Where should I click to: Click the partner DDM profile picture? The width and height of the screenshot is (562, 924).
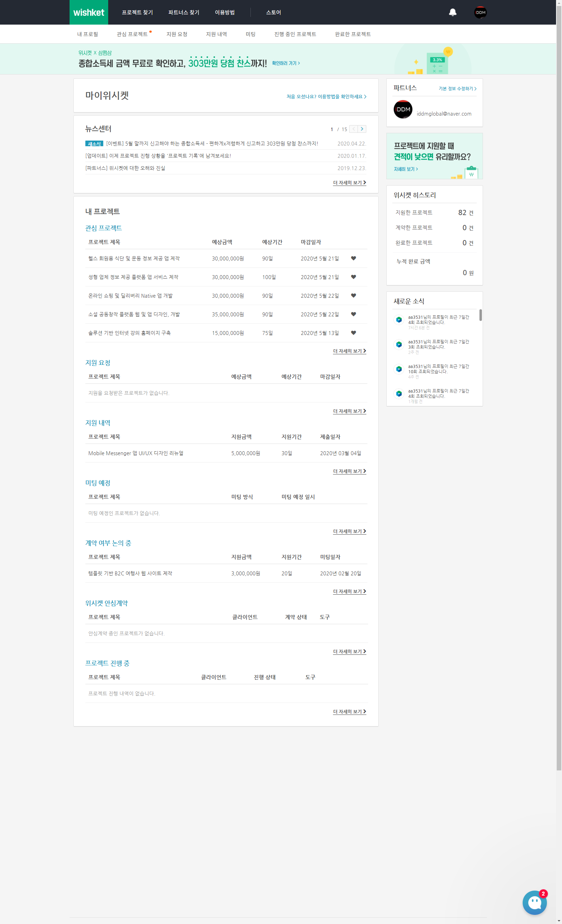[403, 110]
